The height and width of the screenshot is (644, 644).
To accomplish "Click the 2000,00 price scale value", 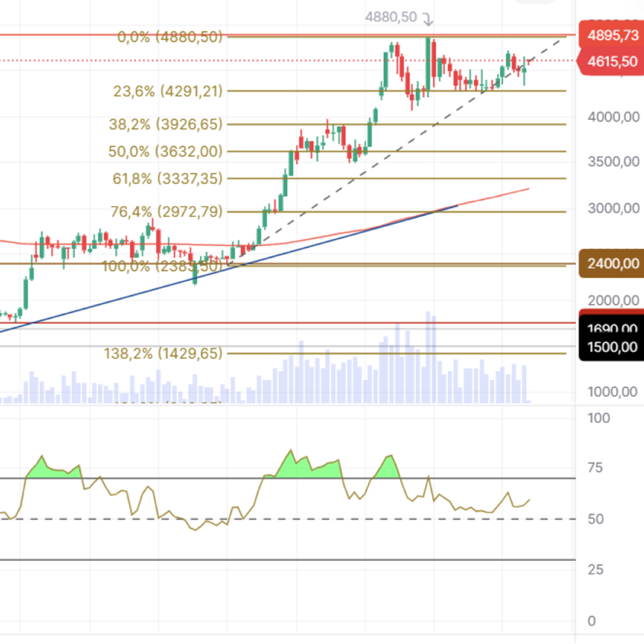I will tap(613, 300).
